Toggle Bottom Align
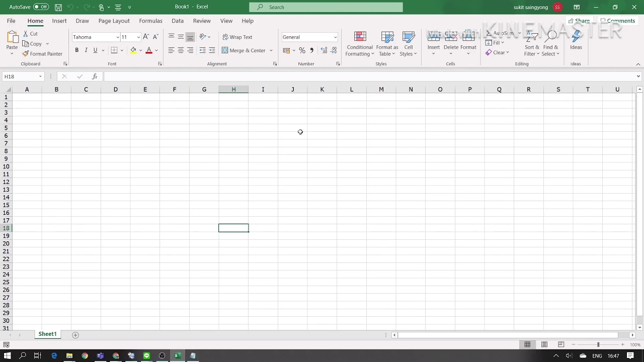 point(190,37)
